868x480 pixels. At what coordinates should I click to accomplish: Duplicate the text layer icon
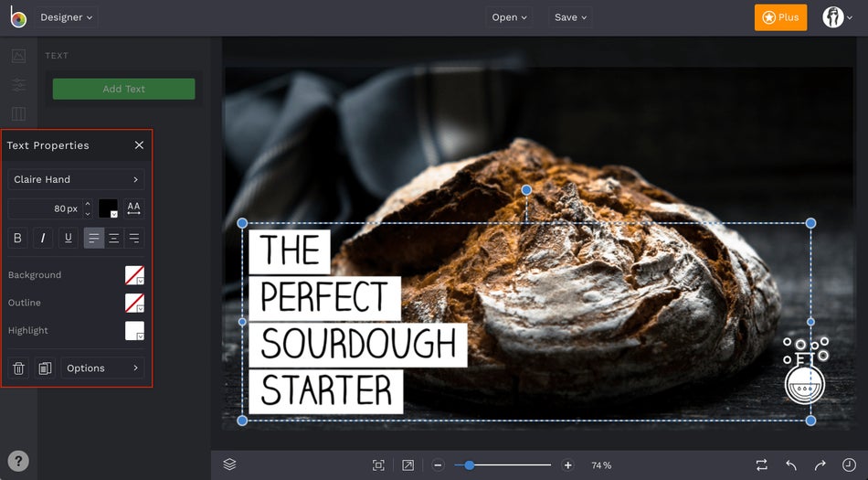pos(45,368)
